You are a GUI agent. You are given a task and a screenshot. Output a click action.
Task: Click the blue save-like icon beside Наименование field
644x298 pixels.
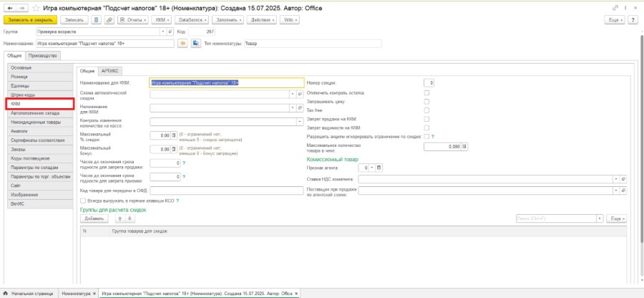pos(195,44)
